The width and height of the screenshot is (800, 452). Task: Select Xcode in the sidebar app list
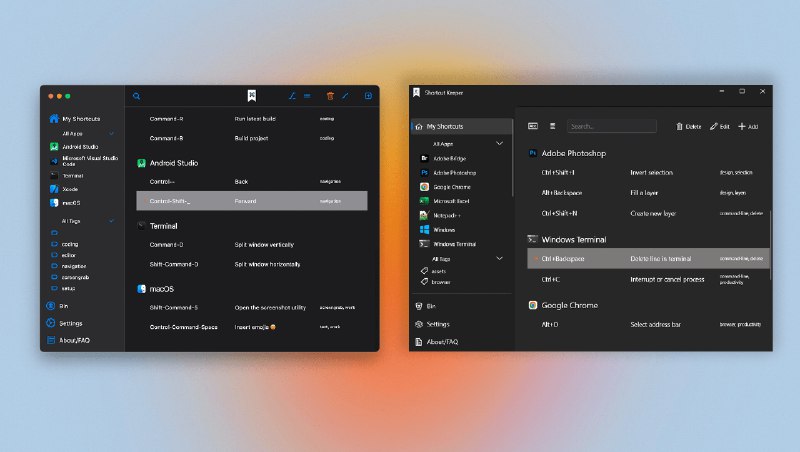[x=64, y=189]
